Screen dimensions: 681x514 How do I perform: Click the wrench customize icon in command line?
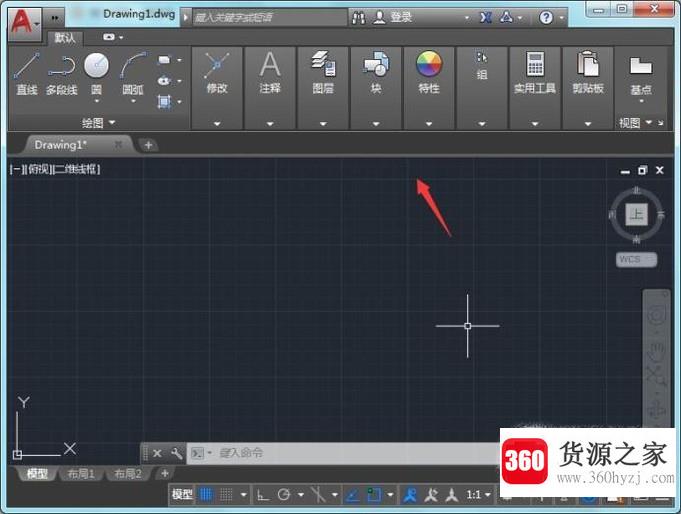[x=176, y=454]
